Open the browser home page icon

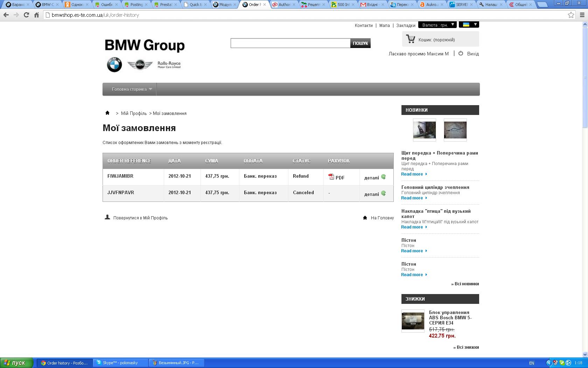pyautogui.click(x=36, y=15)
